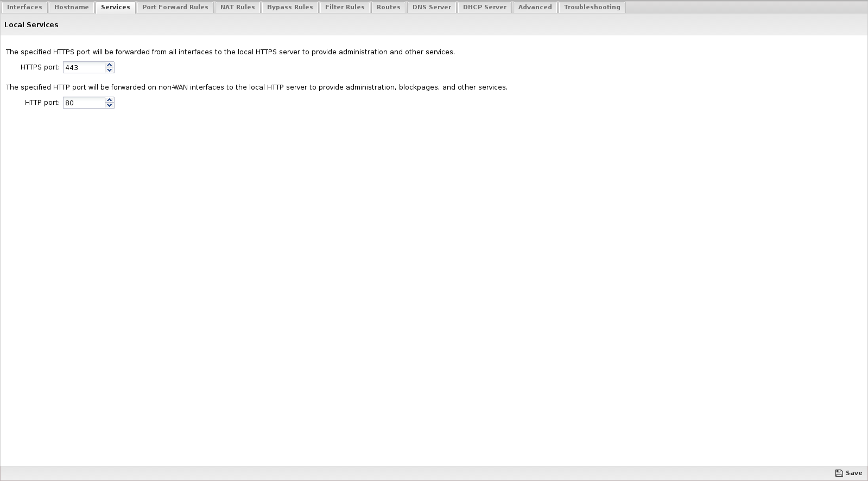
Task: Switch to the Advanced tab
Action: pos(535,7)
